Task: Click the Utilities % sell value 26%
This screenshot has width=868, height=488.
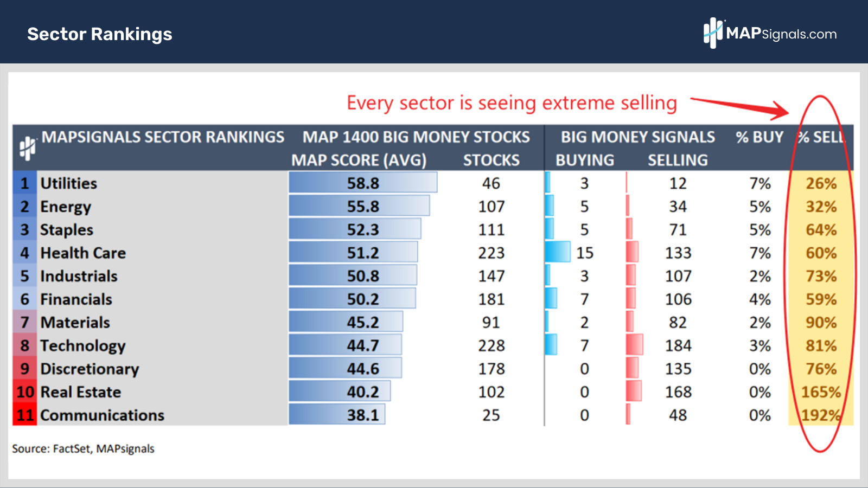Action: pyautogui.click(x=821, y=183)
